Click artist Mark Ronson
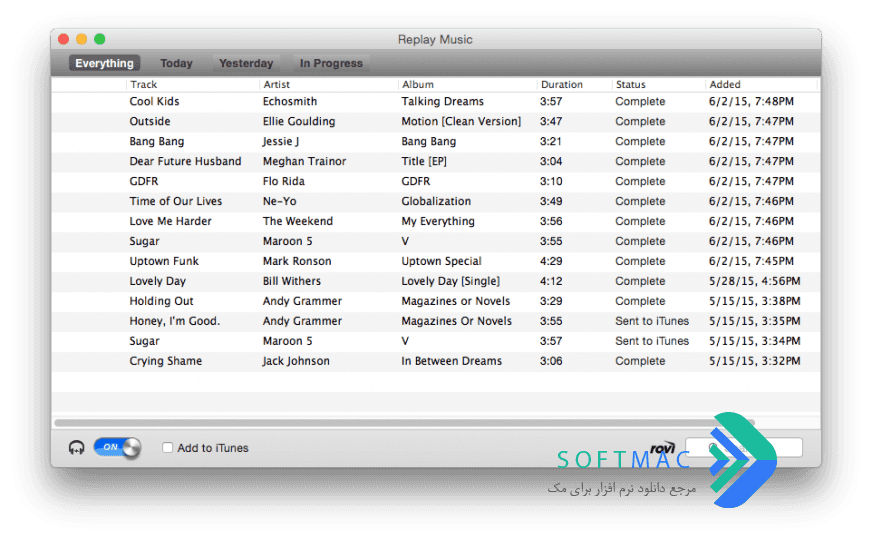Screen dimensions: 872x540 pyautogui.click(x=297, y=261)
